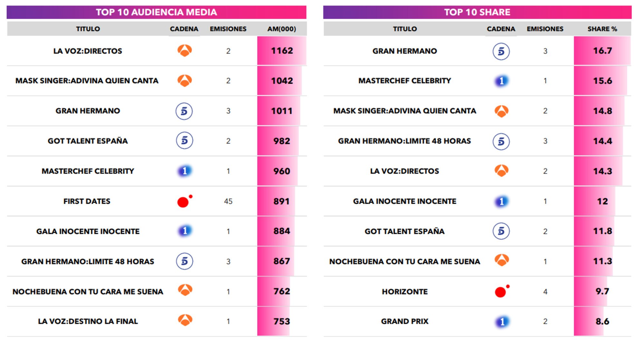
Task: Select the TOP 10 SHARE header
Action: (x=477, y=12)
